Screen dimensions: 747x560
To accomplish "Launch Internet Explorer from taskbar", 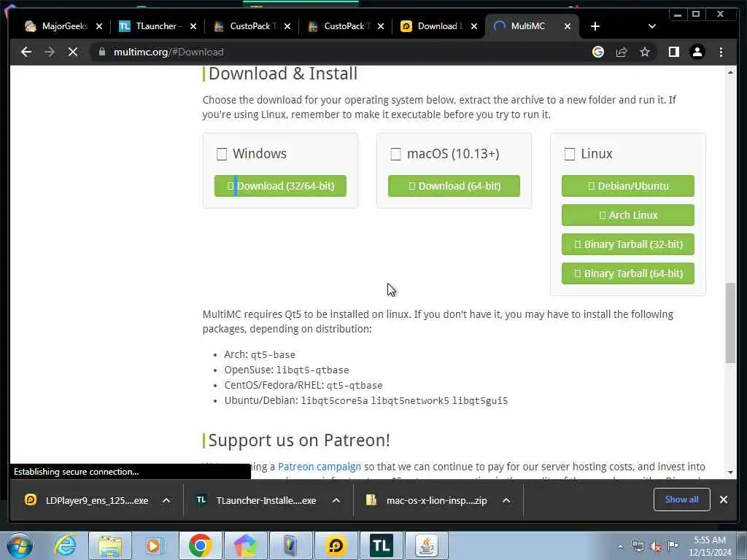I will click(x=65, y=545).
